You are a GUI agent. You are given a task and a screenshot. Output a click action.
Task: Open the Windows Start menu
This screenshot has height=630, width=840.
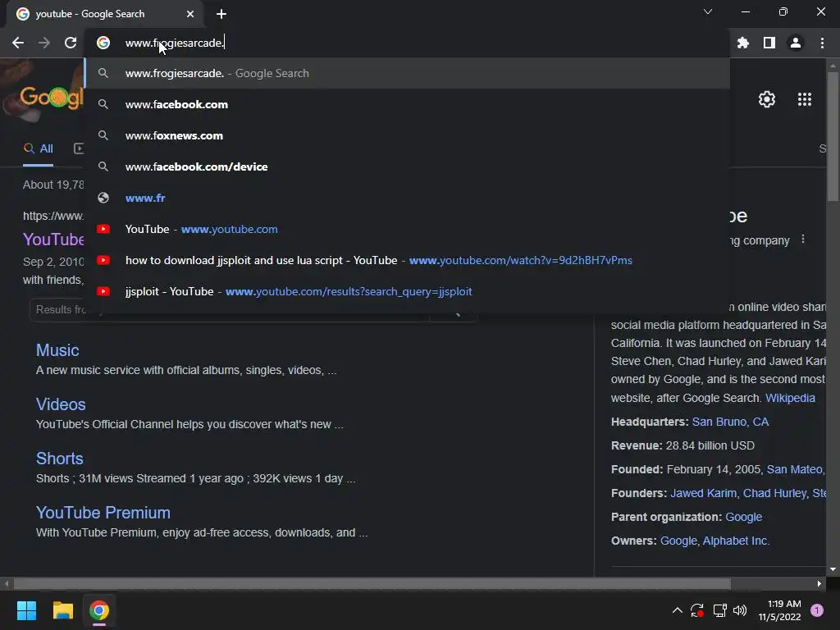point(26,610)
